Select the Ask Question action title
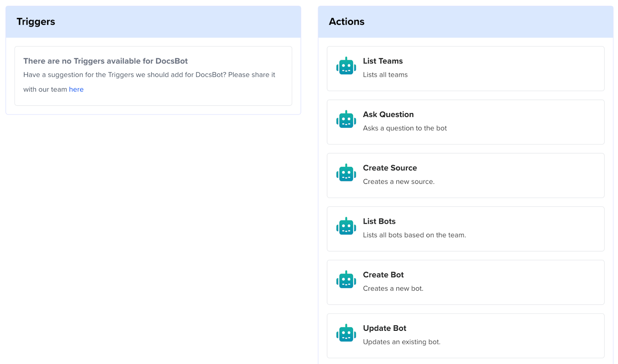This screenshot has height=364, width=618. point(388,114)
